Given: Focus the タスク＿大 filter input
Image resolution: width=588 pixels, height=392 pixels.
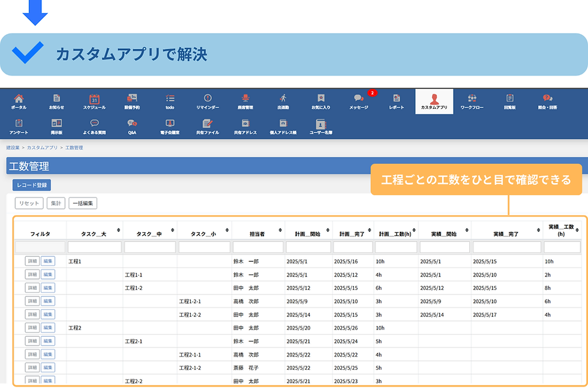Looking at the screenshot, I should point(95,247).
